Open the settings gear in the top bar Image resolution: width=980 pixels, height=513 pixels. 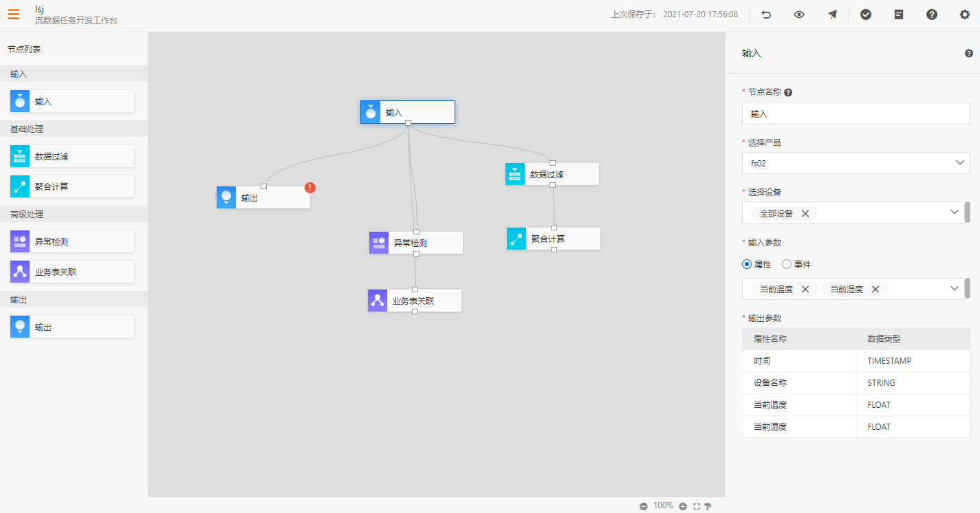[x=964, y=14]
